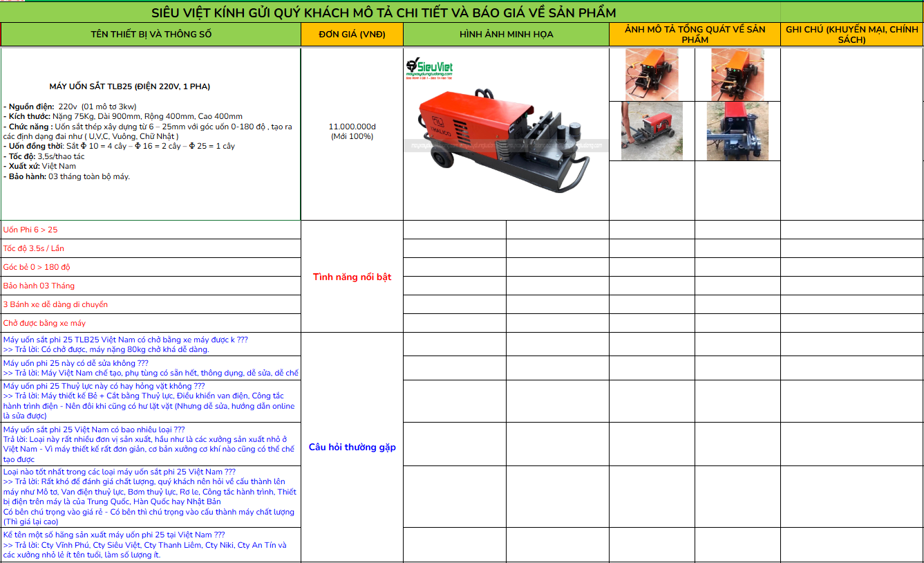
Task: Click the price 11.000.000đ
Action: tap(352, 127)
